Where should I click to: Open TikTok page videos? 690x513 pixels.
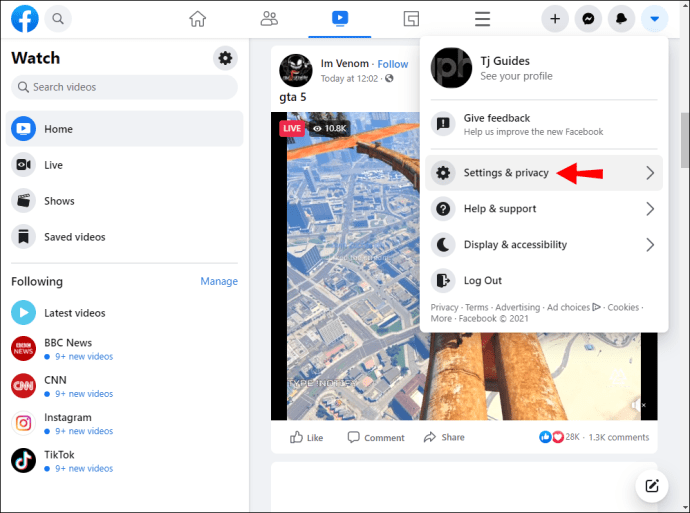pos(125,461)
